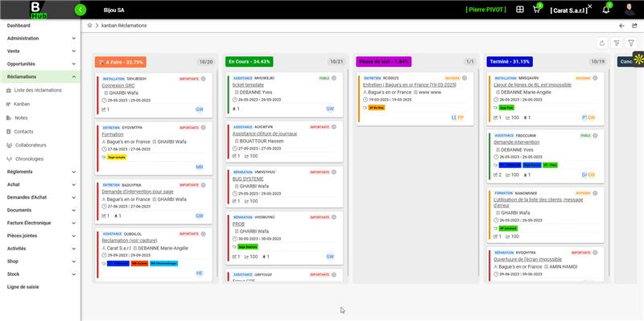
Task: Click the yellow sun widget icon
Action: [x=638, y=59]
